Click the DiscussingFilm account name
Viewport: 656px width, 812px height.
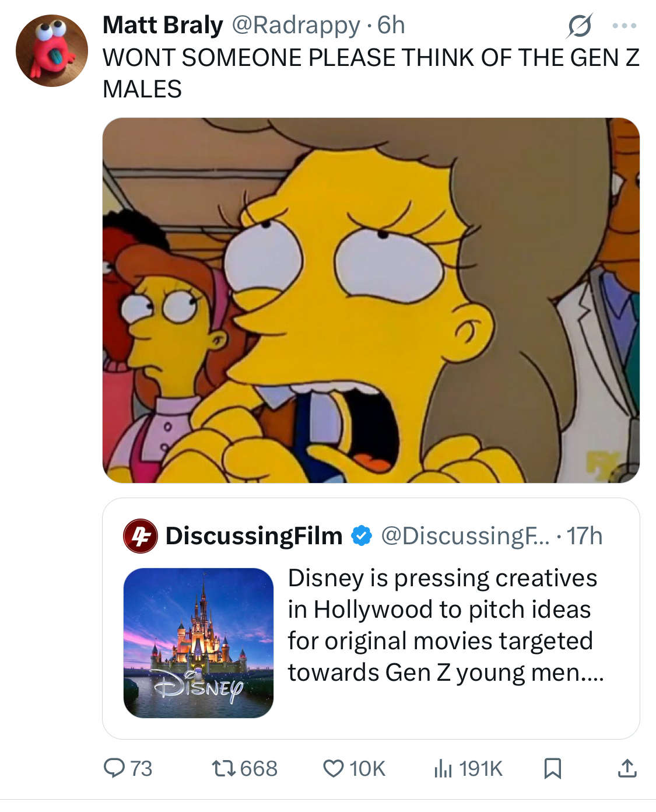(x=254, y=535)
